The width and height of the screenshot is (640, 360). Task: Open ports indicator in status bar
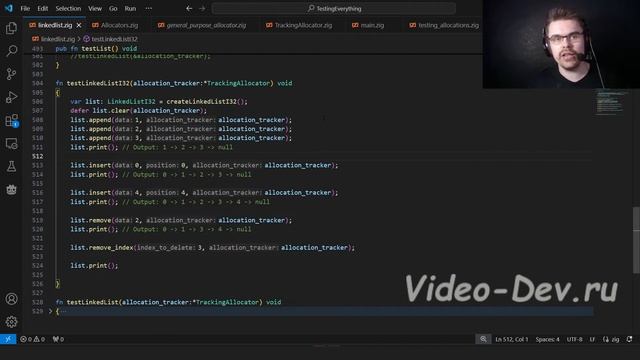point(58,339)
